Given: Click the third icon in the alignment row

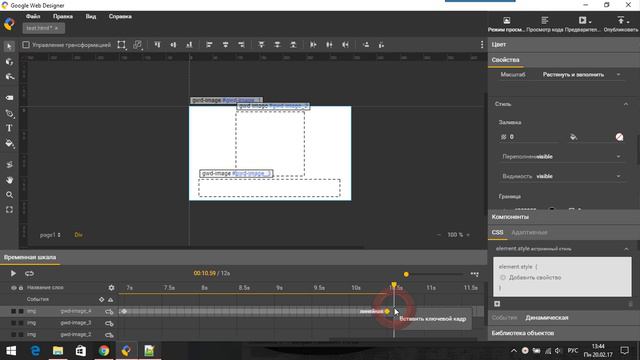Looking at the screenshot, I should (x=189, y=44).
